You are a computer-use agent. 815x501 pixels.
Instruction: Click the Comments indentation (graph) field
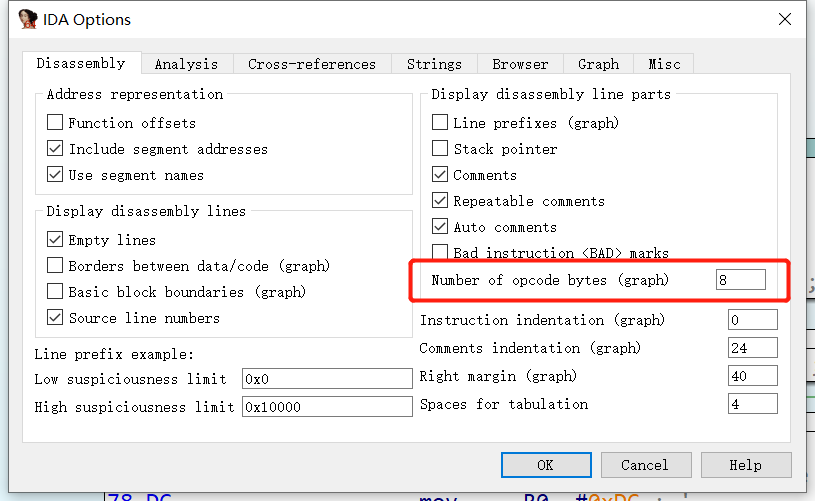(753, 348)
